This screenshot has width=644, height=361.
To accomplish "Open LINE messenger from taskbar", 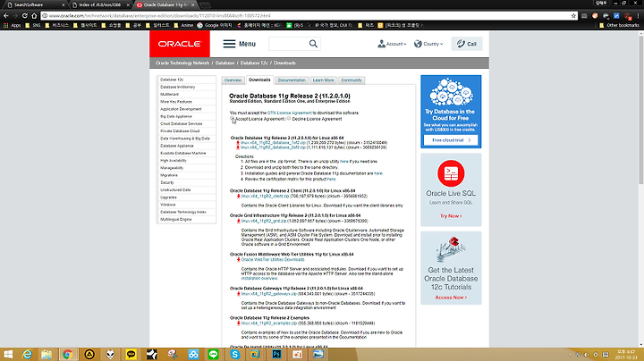I will 213,354.
